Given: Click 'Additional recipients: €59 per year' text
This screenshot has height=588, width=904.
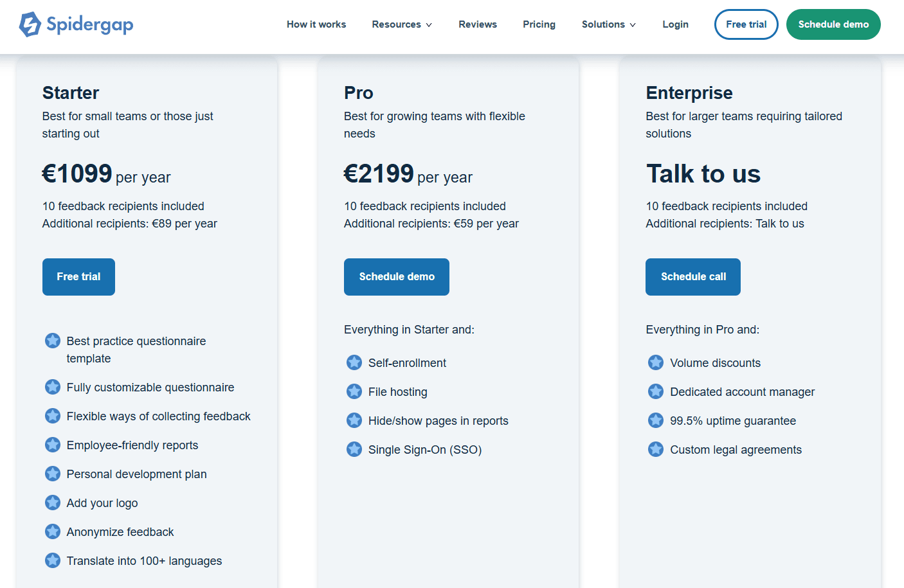Looking at the screenshot, I should [x=431, y=224].
